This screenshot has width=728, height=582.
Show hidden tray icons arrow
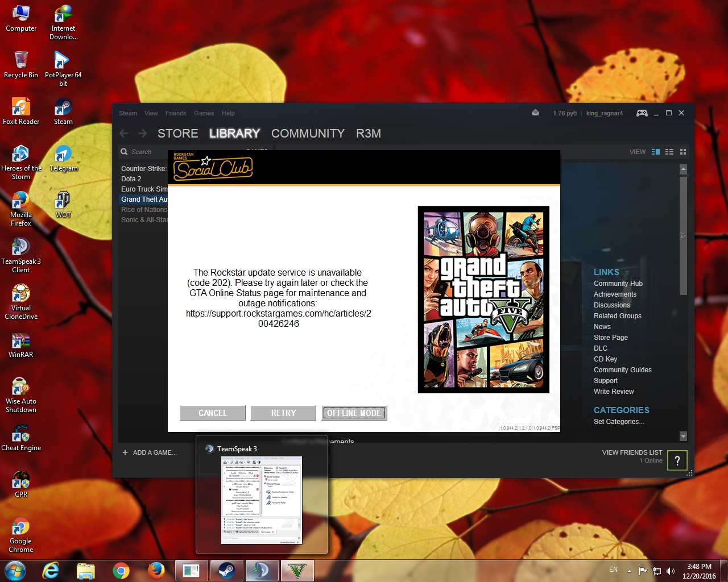click(629, 571)
